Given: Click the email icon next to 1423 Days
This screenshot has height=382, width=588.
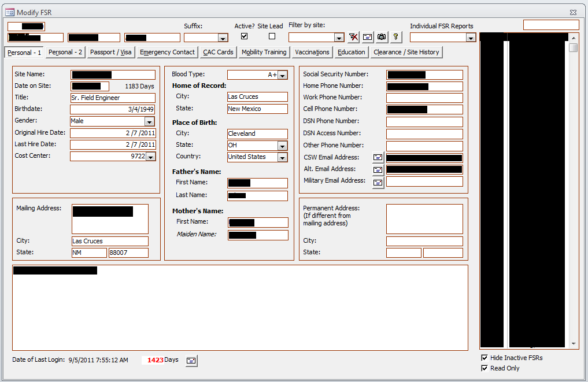Looking at the screenshot, I should tap(191, 360).
